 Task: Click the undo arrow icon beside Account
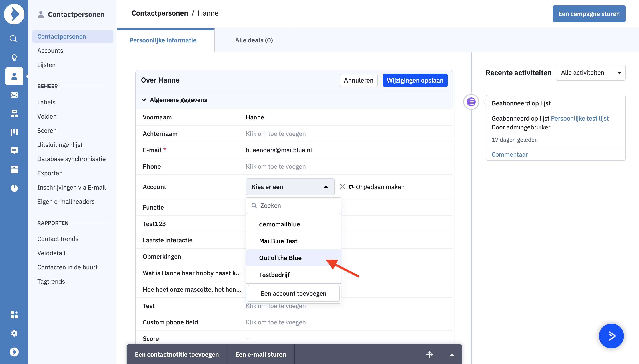tap(351, 187)
